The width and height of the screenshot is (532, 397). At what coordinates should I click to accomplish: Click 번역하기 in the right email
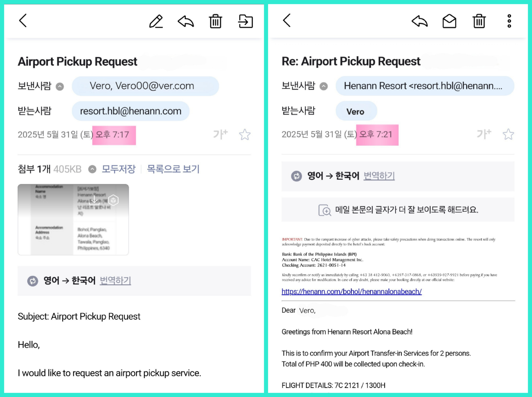(379, 176)
